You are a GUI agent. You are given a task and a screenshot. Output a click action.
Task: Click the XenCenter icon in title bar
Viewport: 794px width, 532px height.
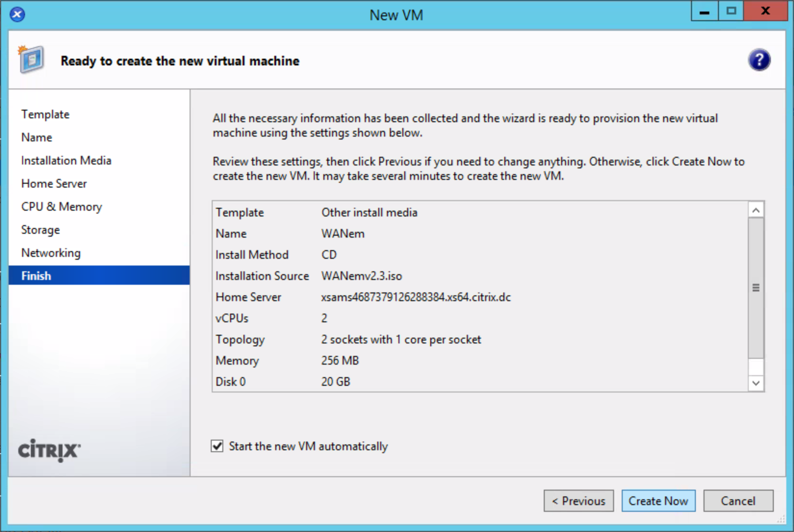[17, 14]
